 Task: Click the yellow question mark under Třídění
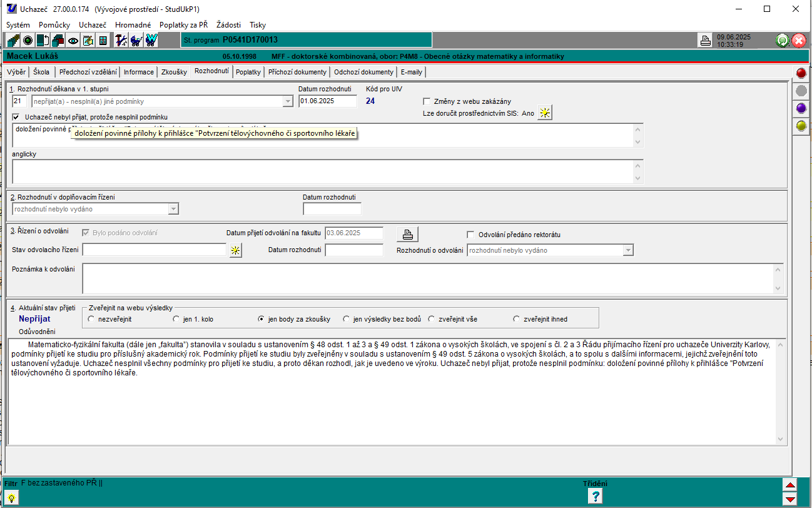pos(595,496)
